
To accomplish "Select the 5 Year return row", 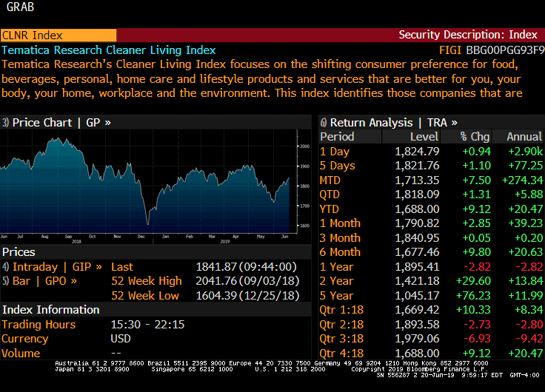I will pyautogui.click(x=432, y=295).
